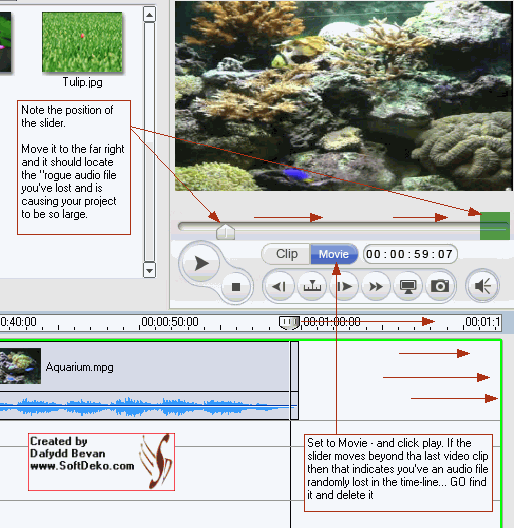Image resolution: width=514 pixels, height=528 pixels.
Task: Switch playback mode to Clip
Action: (287, 254)
